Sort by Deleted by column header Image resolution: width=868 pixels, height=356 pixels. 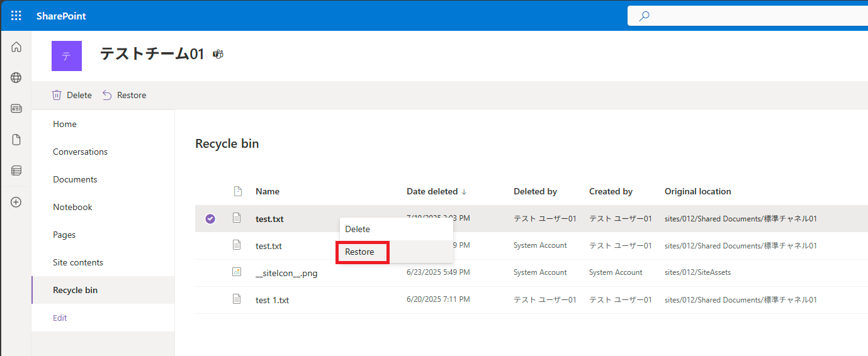[x=535, y=191]
